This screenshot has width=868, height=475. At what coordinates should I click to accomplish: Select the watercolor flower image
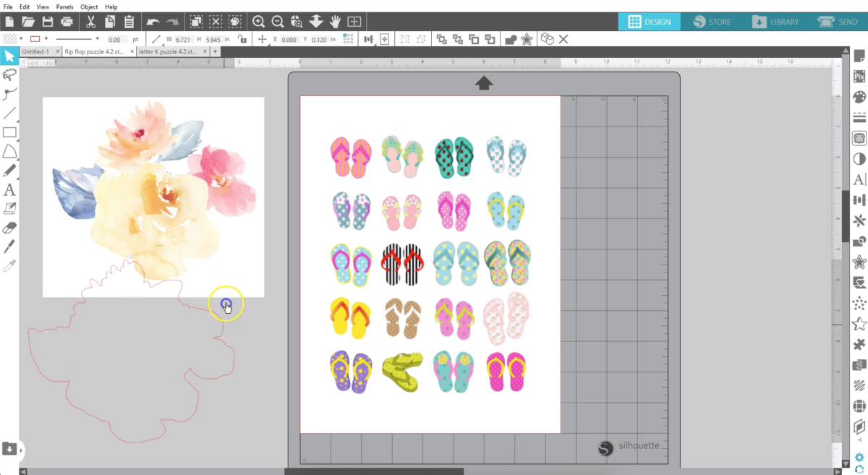point(153,197)
